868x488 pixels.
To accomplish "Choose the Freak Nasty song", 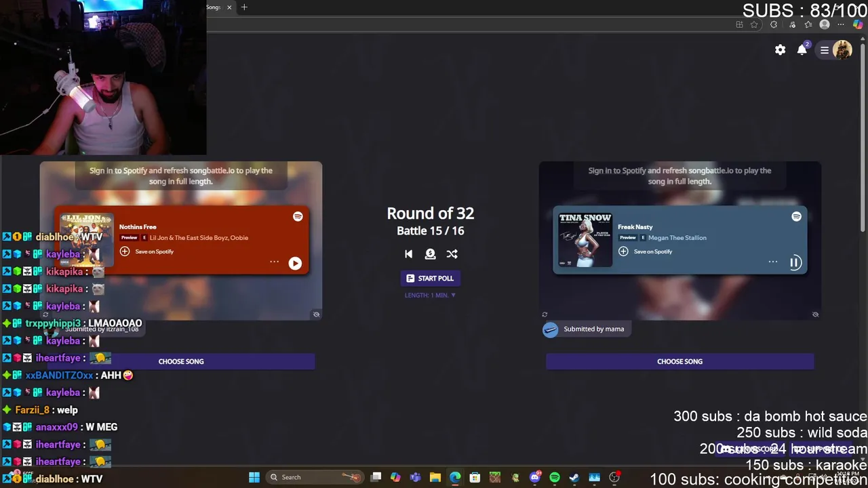I will click(679, 361).
